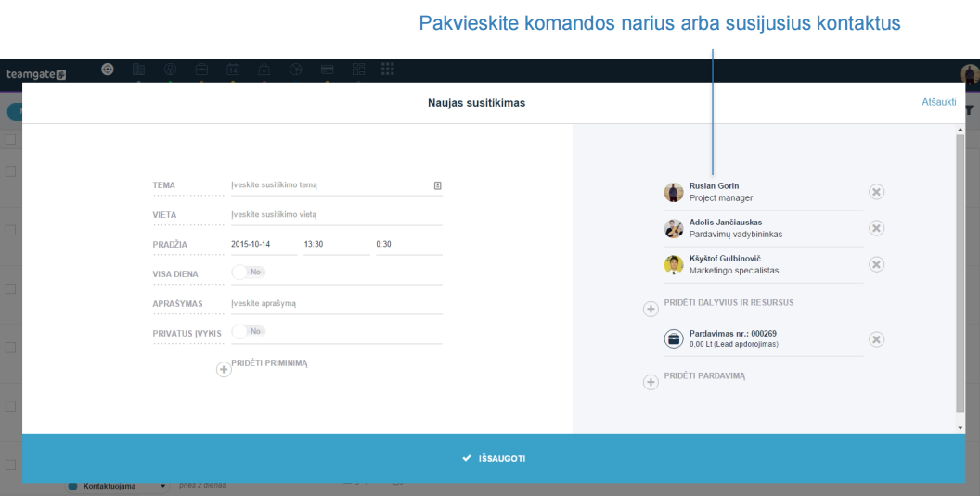The height and width of the screenshot is (496, 980).
Task: Click the Project manager role text
Action: pos(721,198)
